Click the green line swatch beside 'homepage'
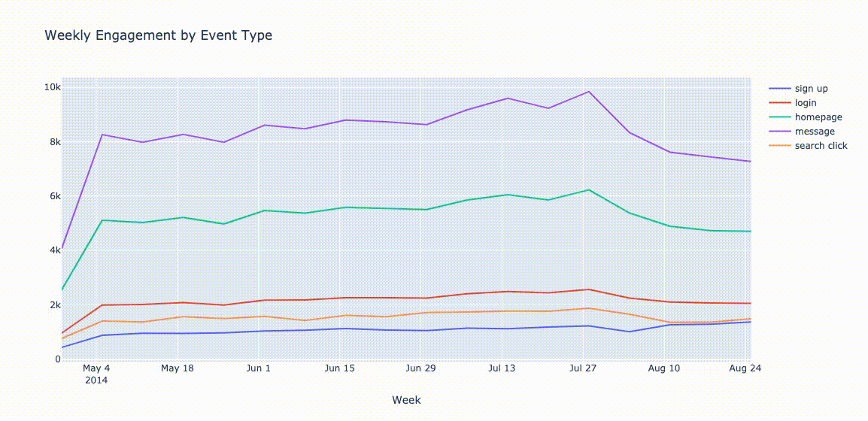Image resolution: width=868 pixels, height=421 pixels. pyautogui.click(x=781, y=117)
